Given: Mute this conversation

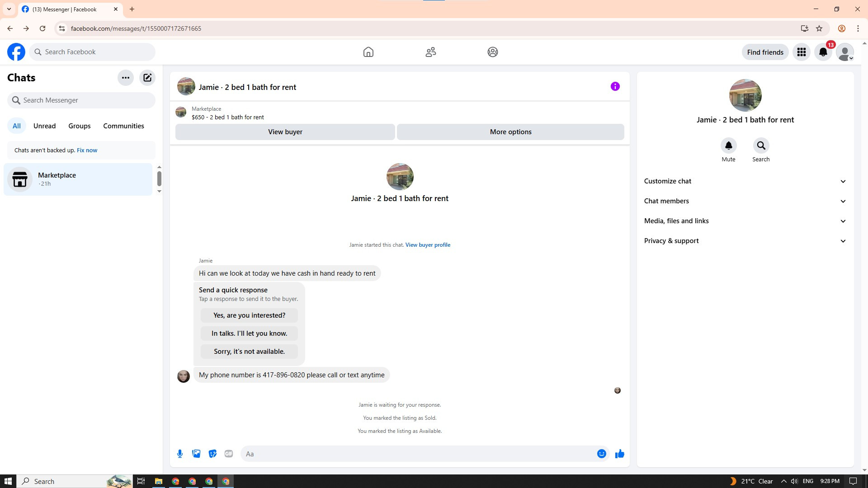Looking at the screenshot, I should (x=728, y=146).
